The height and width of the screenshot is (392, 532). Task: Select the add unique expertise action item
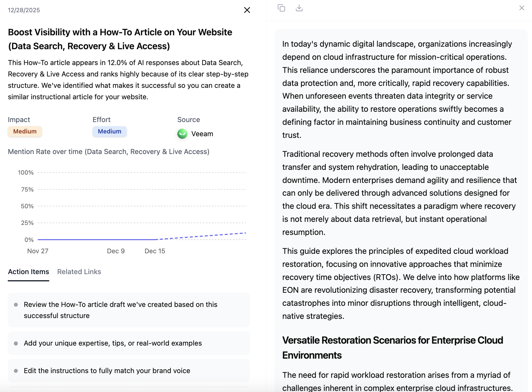[128, 343]
